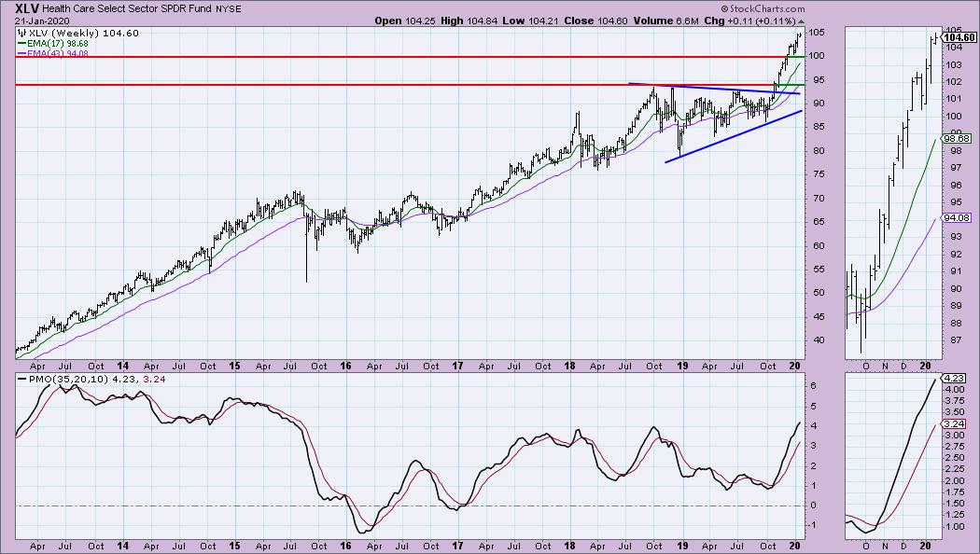This screenshot has width=980, height=554.
Task: Click the Low 104.21 value
Action: [530, 21]
